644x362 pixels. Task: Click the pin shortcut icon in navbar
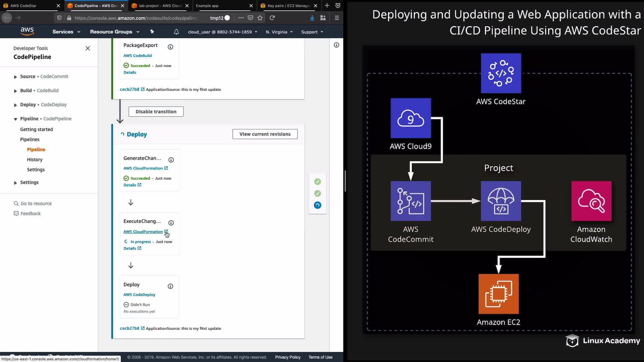pyautogui.click(x=152, y=32)
